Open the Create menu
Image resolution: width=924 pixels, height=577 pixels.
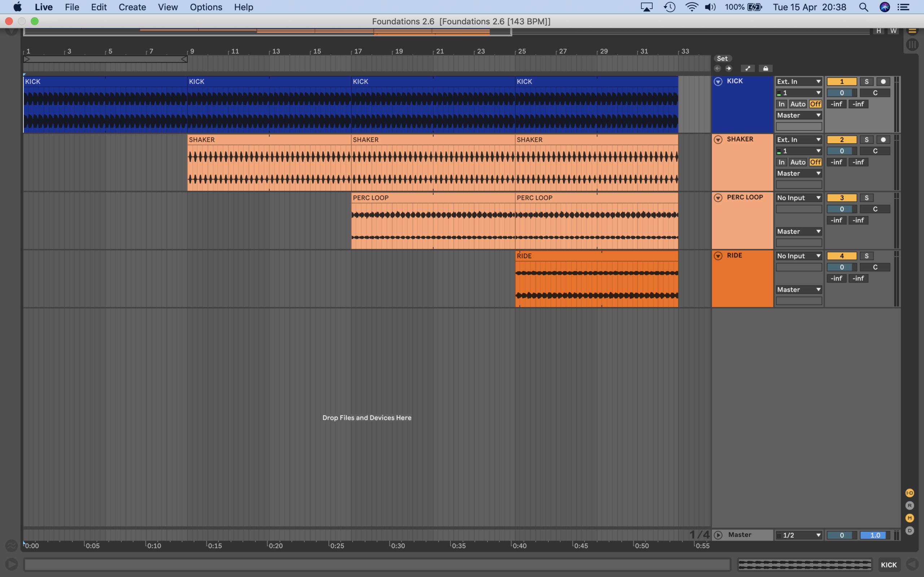[x=132, y=7]
